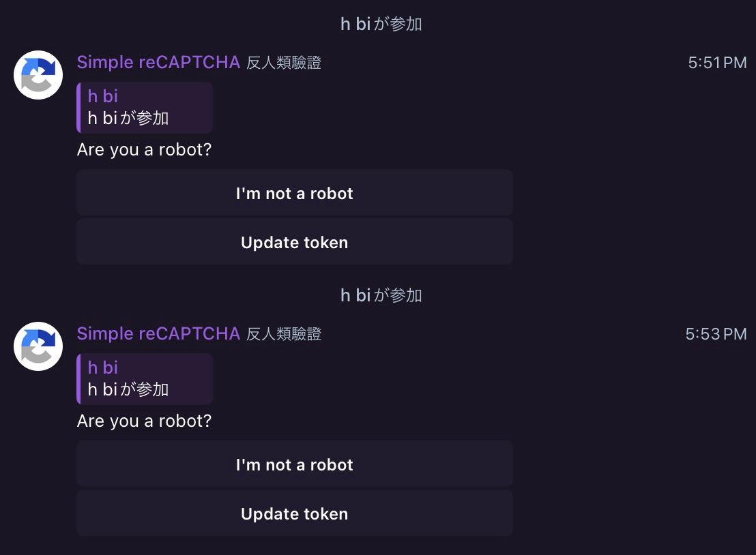The height and width of the screenshot is (555, 756).
Task: Click the 5:51 PM timestamp
Action: tap(717, 63)
